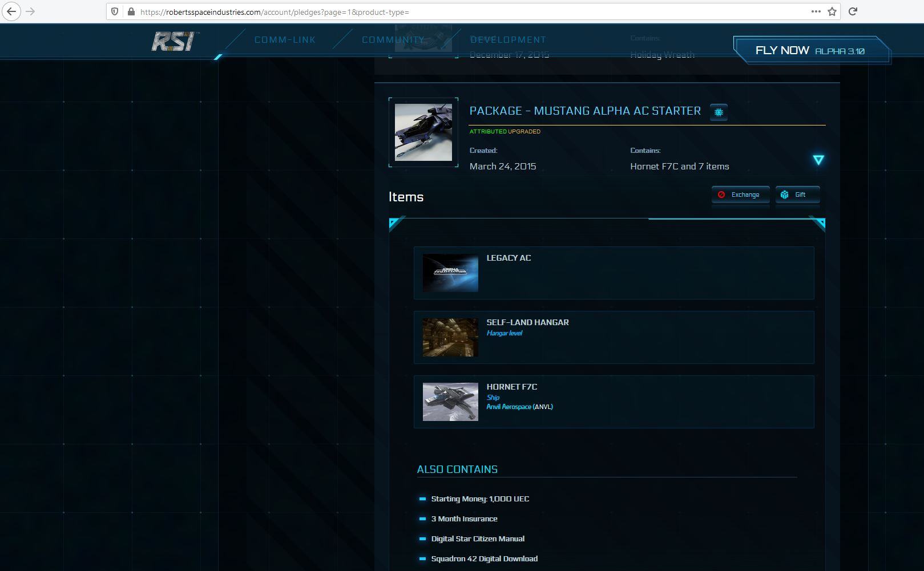Click the ALSO CONTAINS heading
Image resolution: width=924 pixels, height=571 pixels.
click(457, 469)
